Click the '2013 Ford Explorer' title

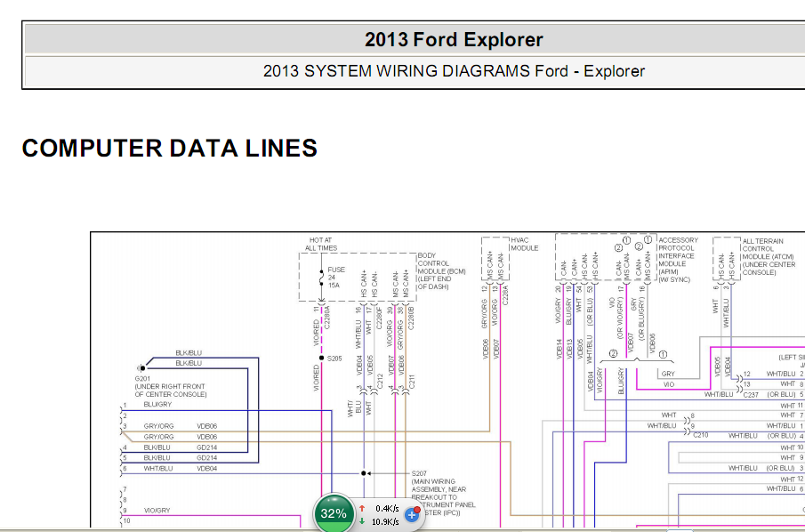tap(454, 39)
